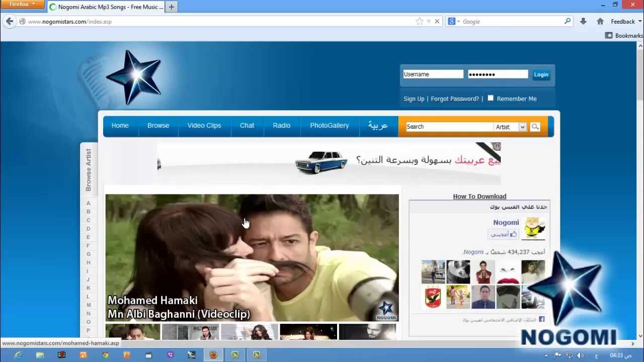Expand the Google search engine selector
This screenshot has width=644, height=362.
[x=454, y=21]
